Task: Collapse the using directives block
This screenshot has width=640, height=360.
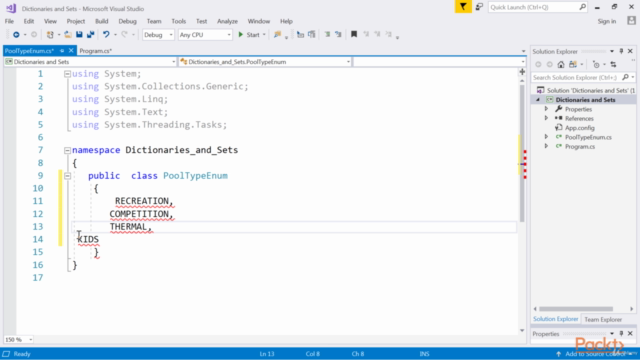Action: (67, 74)
